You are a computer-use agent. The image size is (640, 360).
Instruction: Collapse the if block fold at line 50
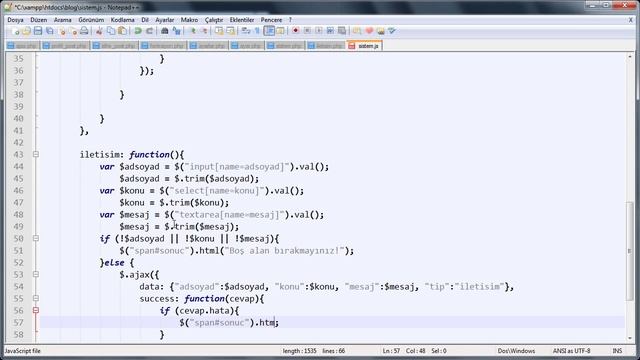[36, 238]
